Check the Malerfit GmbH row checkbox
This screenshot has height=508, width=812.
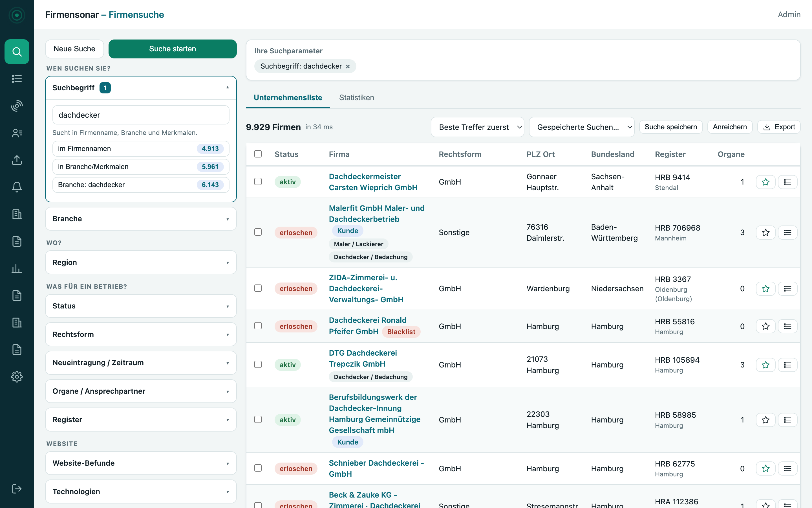point(258,232)
